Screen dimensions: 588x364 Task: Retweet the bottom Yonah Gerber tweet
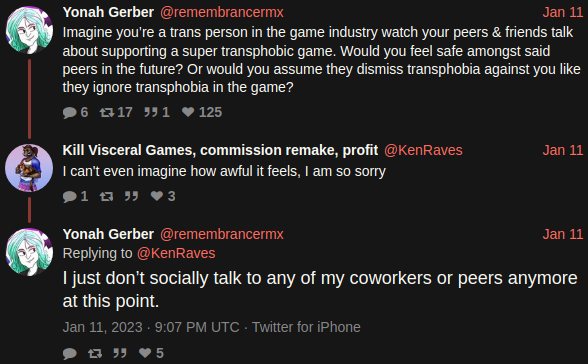[95, 353]
